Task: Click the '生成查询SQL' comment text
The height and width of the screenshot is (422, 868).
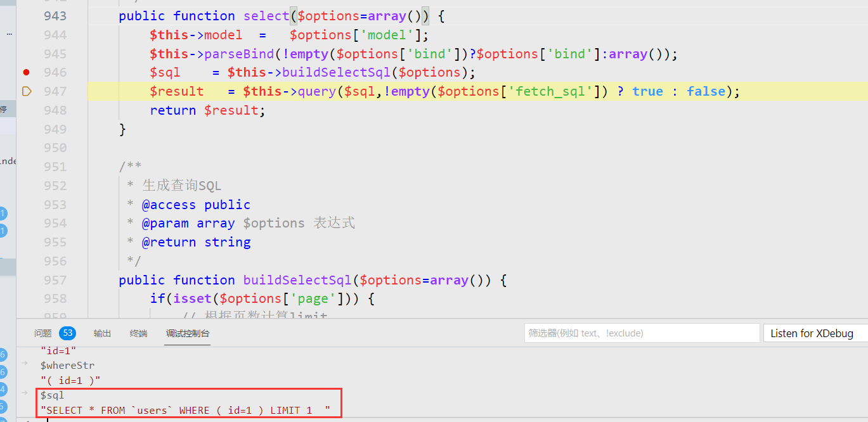Action: pos(181,186)
